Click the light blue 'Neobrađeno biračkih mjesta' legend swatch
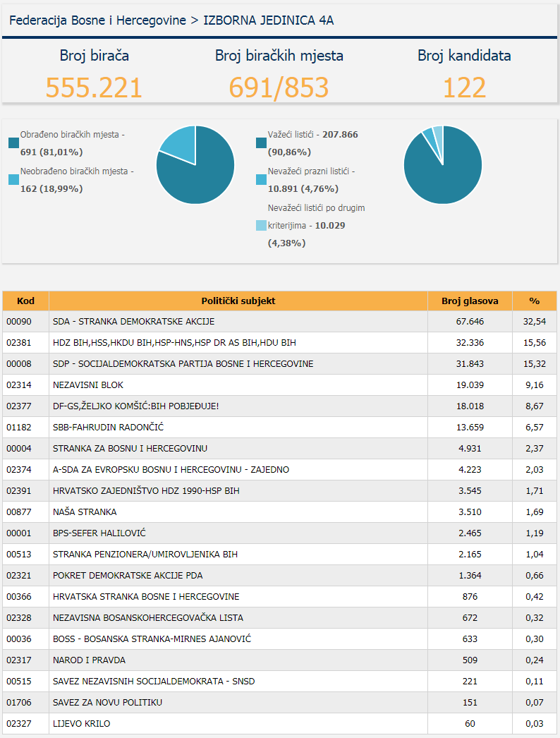The height and width of the screenshot is (738, 560). [x=14, y=180]
